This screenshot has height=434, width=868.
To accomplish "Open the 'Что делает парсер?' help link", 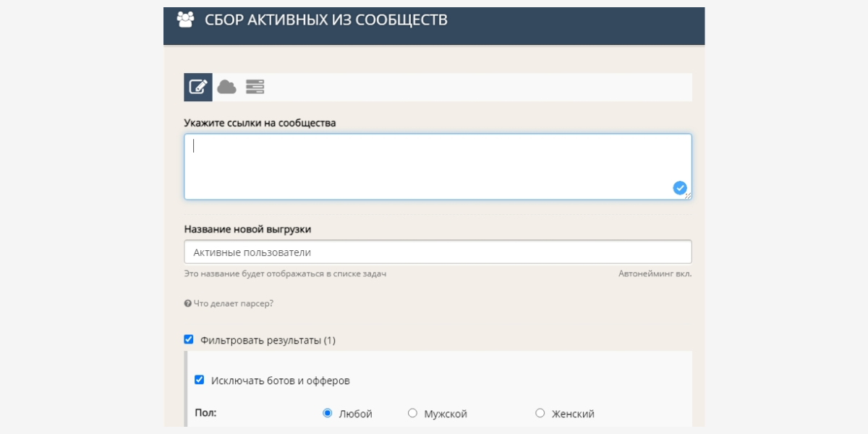I will coord(233,304).
